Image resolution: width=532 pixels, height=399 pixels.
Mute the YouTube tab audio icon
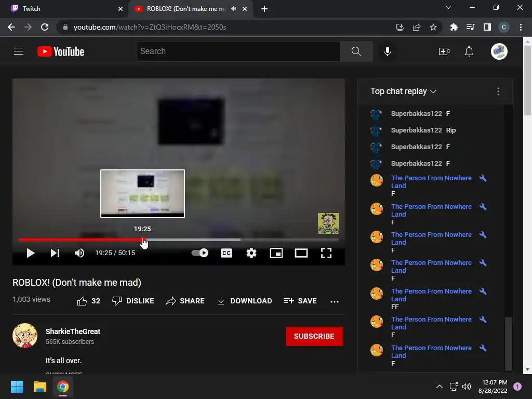point(233,9)
